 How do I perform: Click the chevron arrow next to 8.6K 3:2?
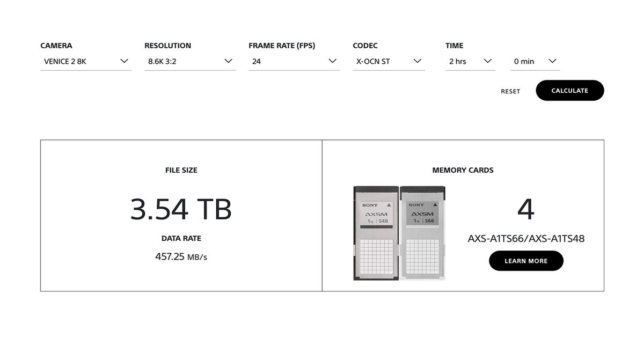coord(228,61)
